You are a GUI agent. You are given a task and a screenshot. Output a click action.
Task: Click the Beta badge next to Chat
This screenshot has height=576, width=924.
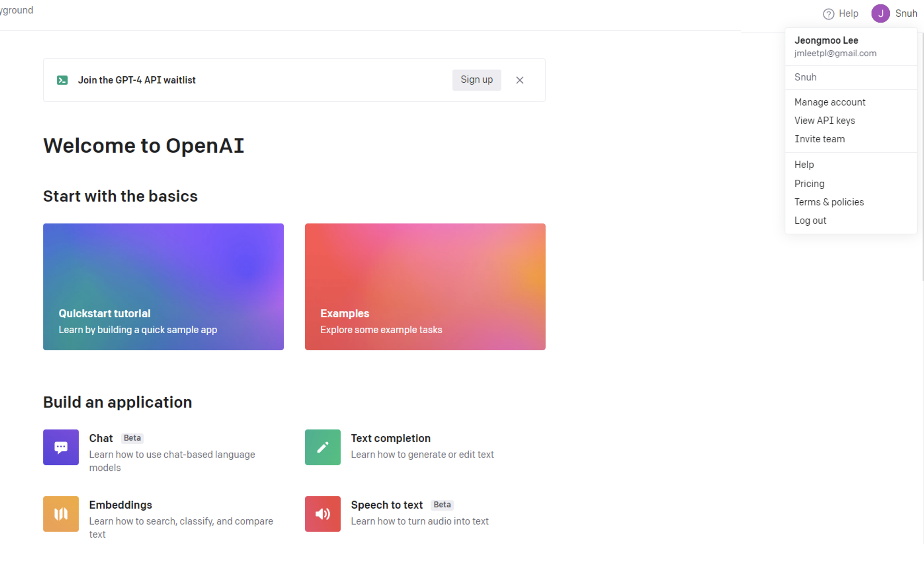point(132,438)
